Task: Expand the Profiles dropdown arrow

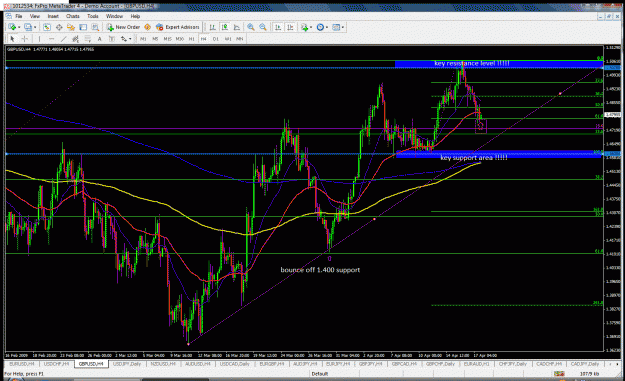Action: (35, 27)
